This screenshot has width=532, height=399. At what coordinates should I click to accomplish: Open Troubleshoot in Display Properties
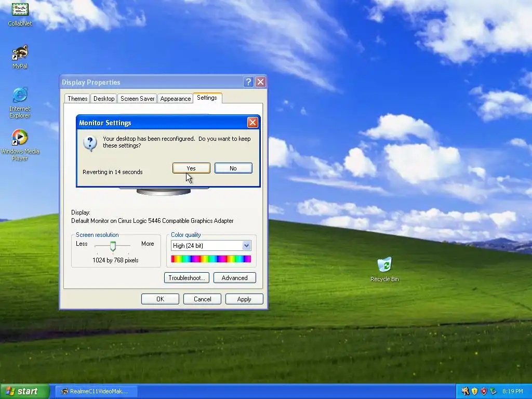[187, 278]
